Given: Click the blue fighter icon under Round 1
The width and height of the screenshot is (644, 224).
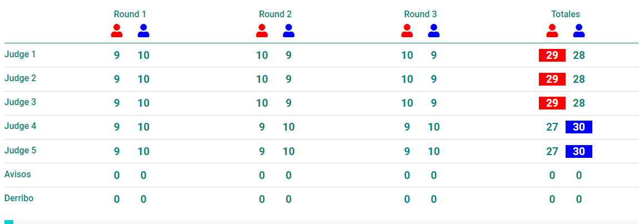Looking at the screenshot, I should pyautogui.click(x=143, y=31).
